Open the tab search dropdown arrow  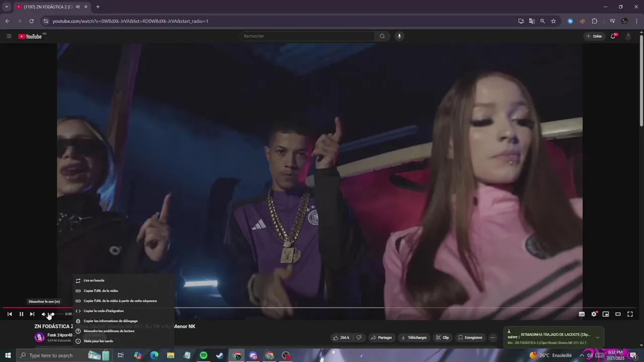click(7, 7)
